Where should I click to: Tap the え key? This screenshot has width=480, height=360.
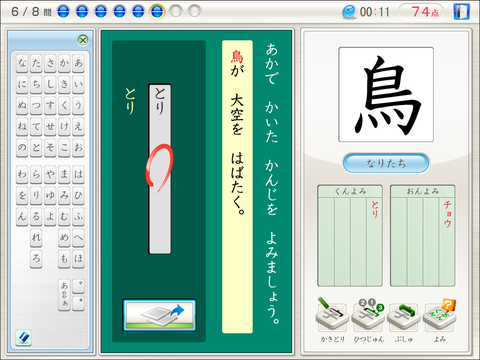coord(78,126)
